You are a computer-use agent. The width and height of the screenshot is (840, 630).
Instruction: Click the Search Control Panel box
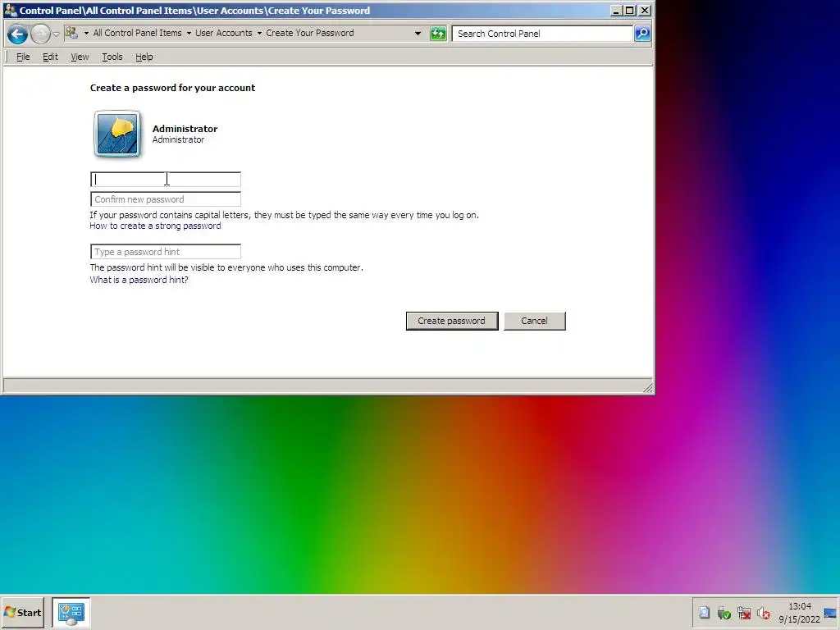tap(542, 34)
